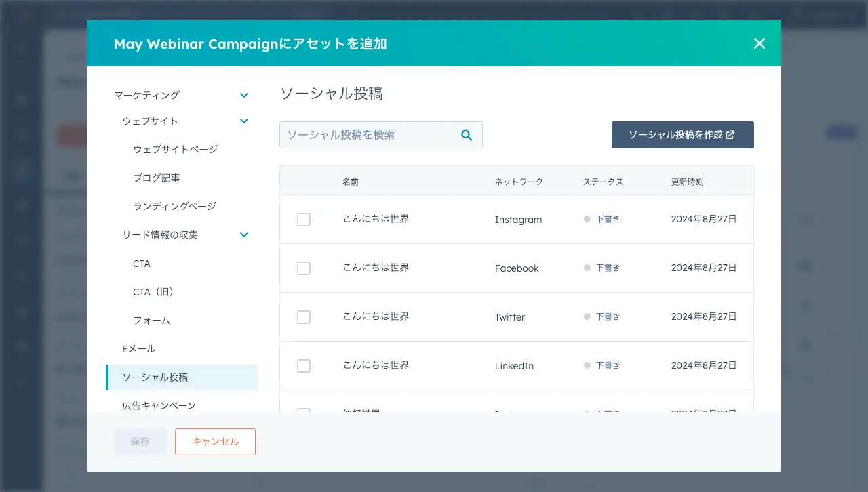
Task: Click the search magnifier icon
Action: click(x=467, y=135)
